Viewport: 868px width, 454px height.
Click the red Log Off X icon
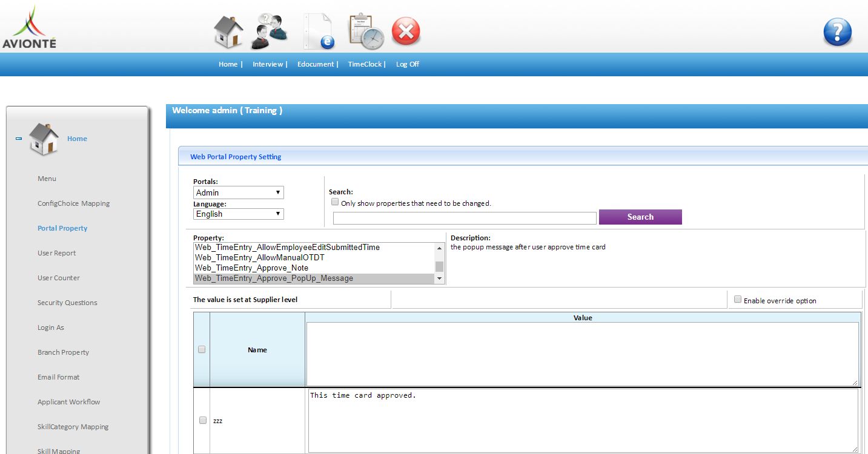[x=406, y=31]
